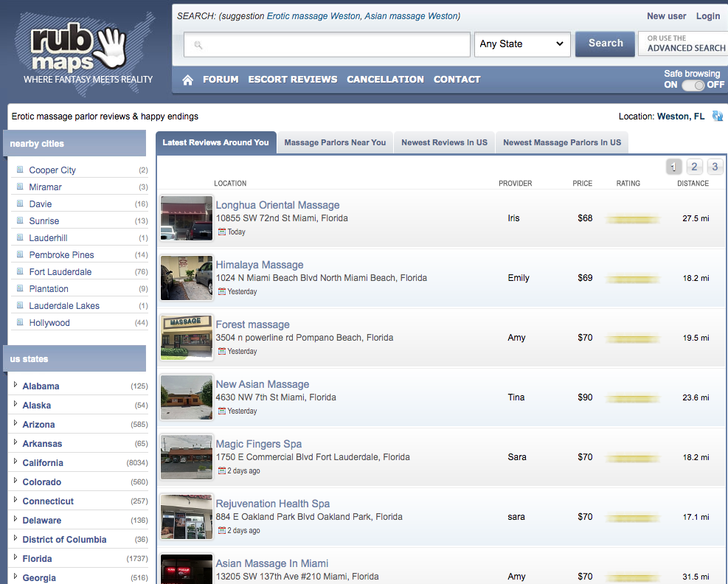Switch to Newest Massage Parlors In US tab
728x584 pixels.
[x=562, y=142]
